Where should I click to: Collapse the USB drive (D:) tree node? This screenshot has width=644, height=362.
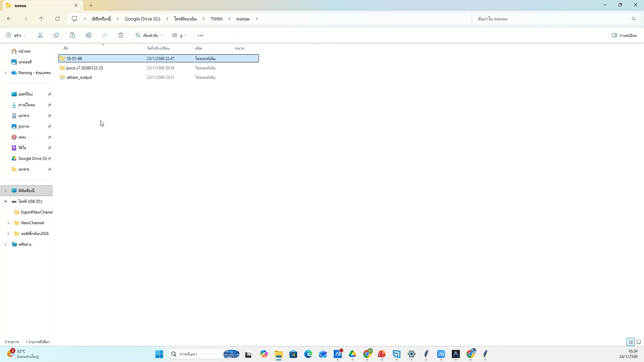pyautogui.click(x=6, y=201)
